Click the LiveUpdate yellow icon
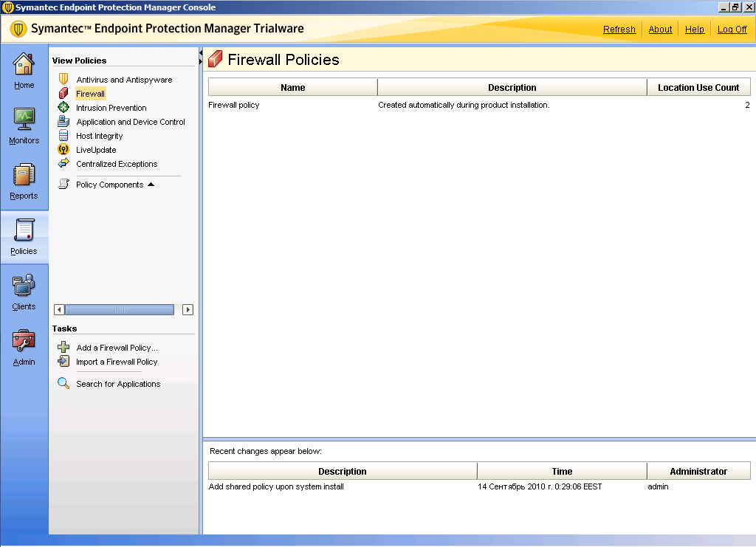This screenshot has width=756, height=547. (63, 149)
